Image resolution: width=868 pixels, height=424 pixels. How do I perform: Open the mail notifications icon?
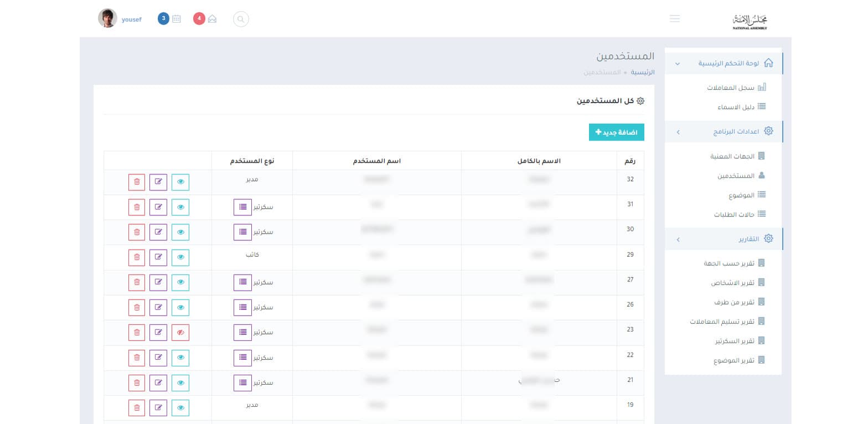click(x=212, y=19)
